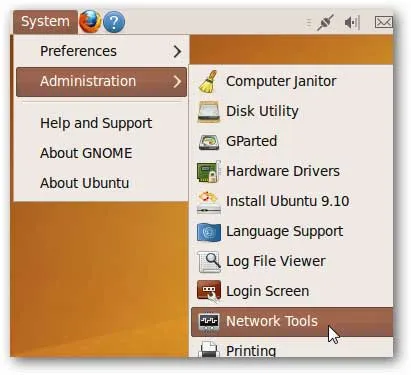Start Install Ubuntu 9.10 by its label

[x=288, y=201]
